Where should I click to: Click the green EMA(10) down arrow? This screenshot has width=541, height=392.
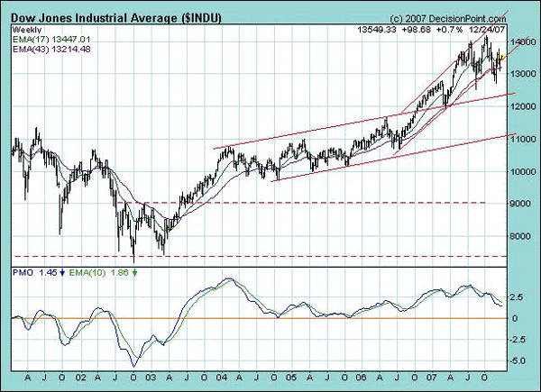(135, 273)
